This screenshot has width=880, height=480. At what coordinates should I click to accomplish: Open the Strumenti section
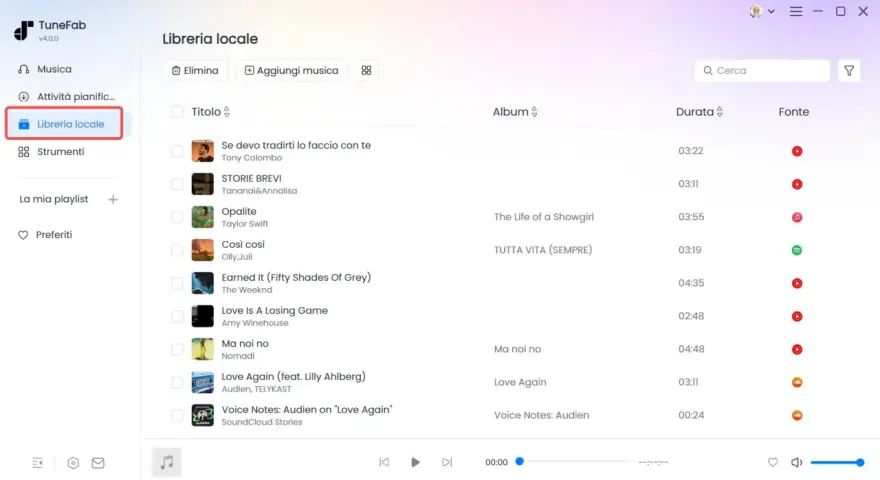coord(51,152)
